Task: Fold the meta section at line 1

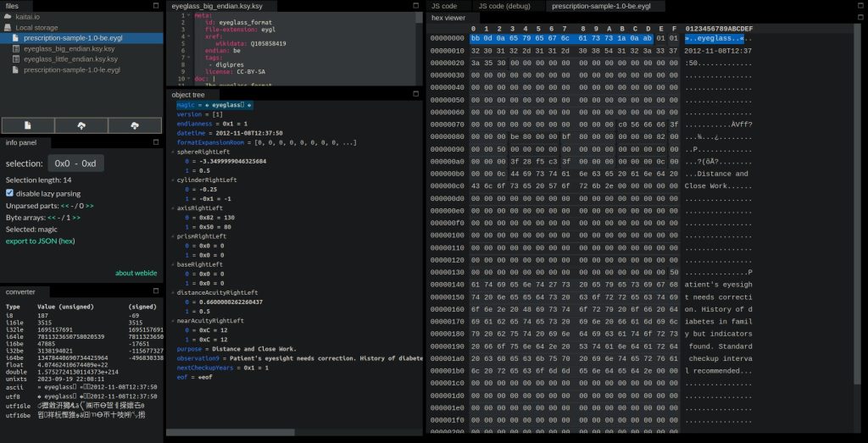Action: click(189, 15)
